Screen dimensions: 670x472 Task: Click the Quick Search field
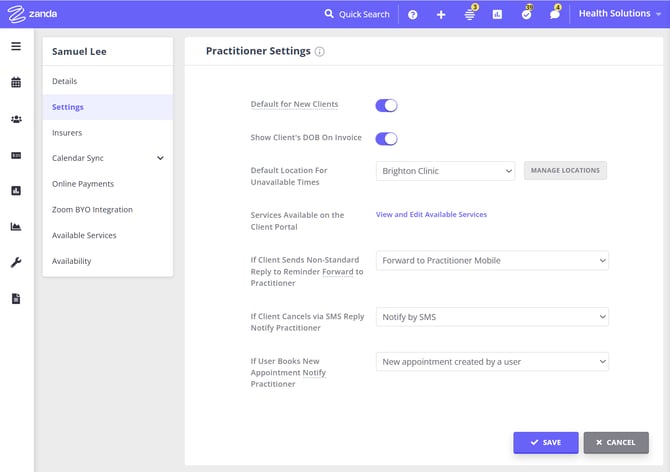point(357,14)
